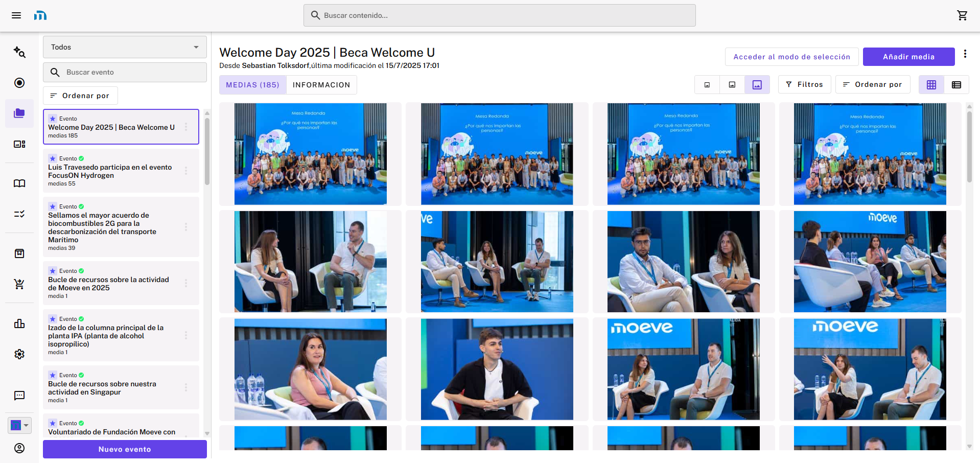Open the user account sidebar icon
The width and height of the screenshot is (980, 463).
coord(19,448)
